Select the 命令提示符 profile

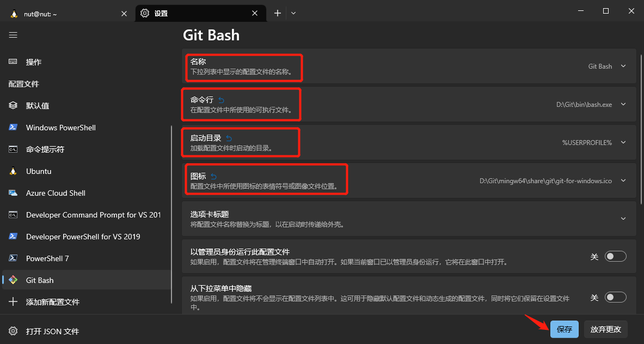[86, 149]
